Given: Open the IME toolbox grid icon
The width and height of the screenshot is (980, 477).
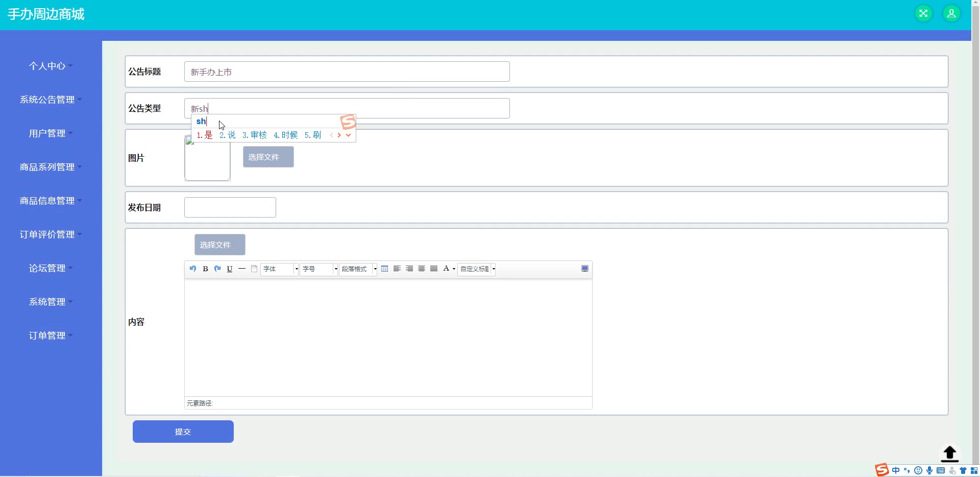Looking at the screenshot, I should point(974,470).
